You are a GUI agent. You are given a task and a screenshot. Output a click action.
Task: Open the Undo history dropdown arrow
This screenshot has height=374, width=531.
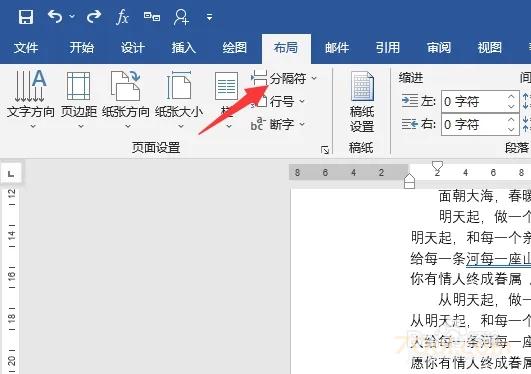(72, 16)
